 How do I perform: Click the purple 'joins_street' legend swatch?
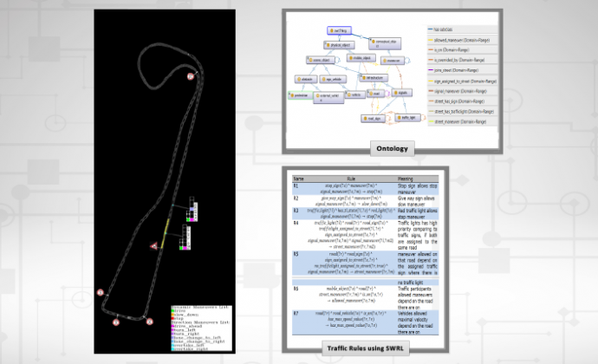[431, 70]
